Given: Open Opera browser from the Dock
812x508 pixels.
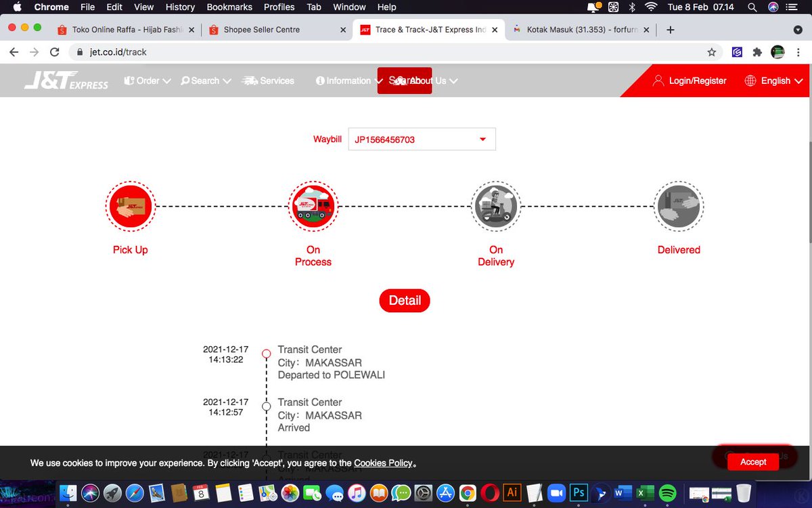Looking at the screenshot, I should click(x=490, y=492).
